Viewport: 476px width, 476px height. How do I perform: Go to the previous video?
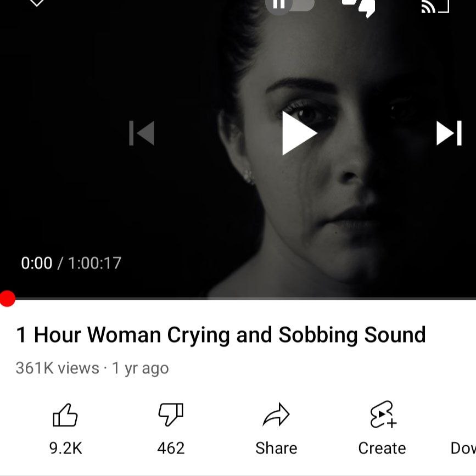pyautogui.click(x=142, y=133)
